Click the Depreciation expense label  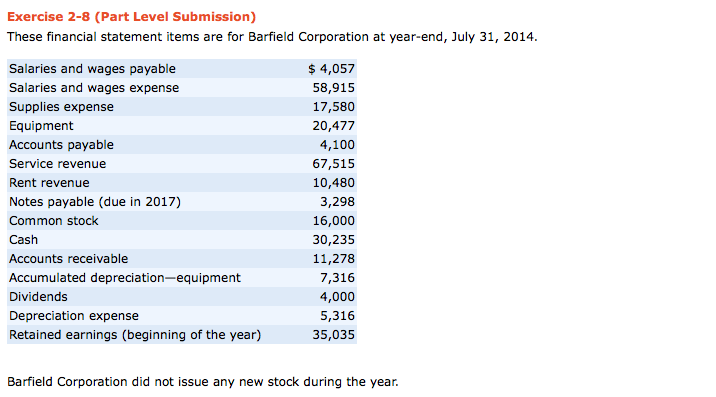[74, 316]
